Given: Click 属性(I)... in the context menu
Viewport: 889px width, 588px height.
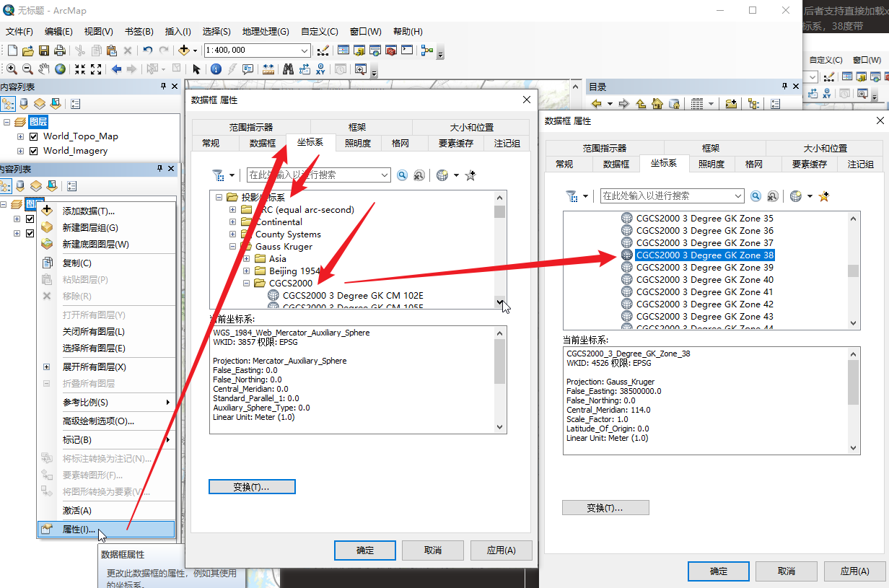Looking at the screenshot, I should 79,530.
